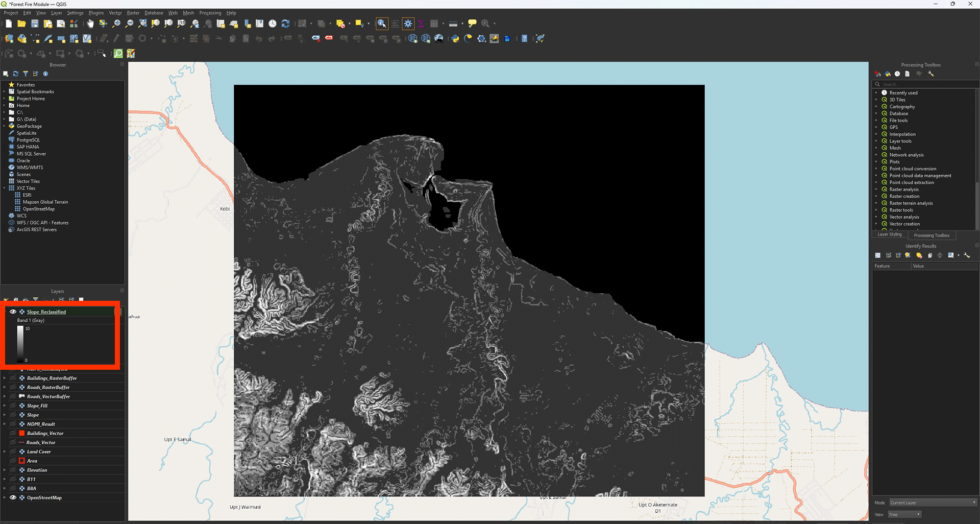Image resolution: width=980 pixels, height=524 pixels.
Task: Click Processing history clock icon in toolbox
Action: click(x=897, y=74)
